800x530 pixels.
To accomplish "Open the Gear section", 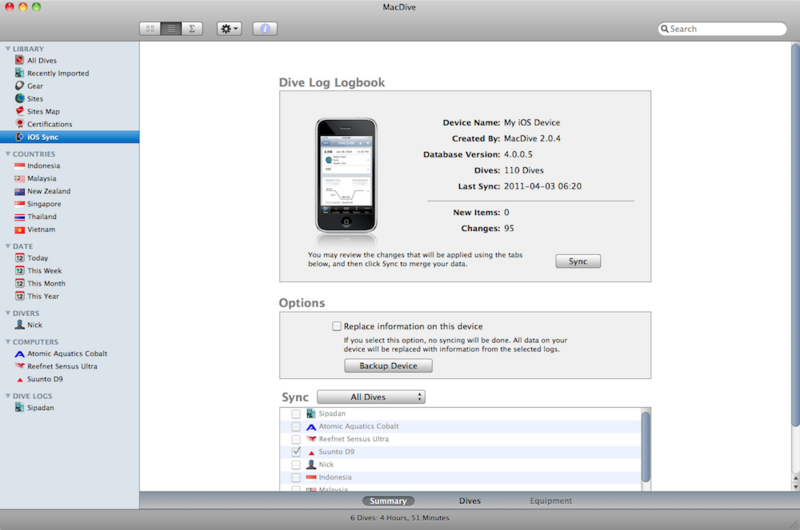I will tap(35, 86).
